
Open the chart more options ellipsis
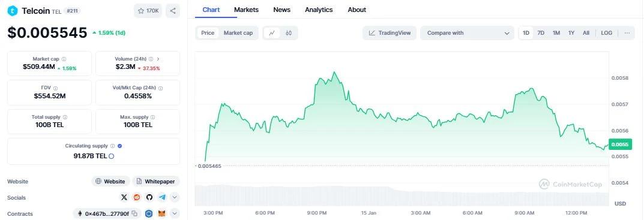point(627,33)
